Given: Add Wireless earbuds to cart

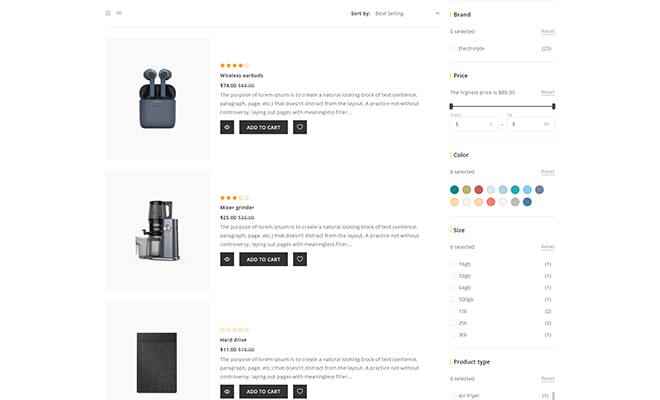Looking at the screenshot, I should click(x=263, y=127).
